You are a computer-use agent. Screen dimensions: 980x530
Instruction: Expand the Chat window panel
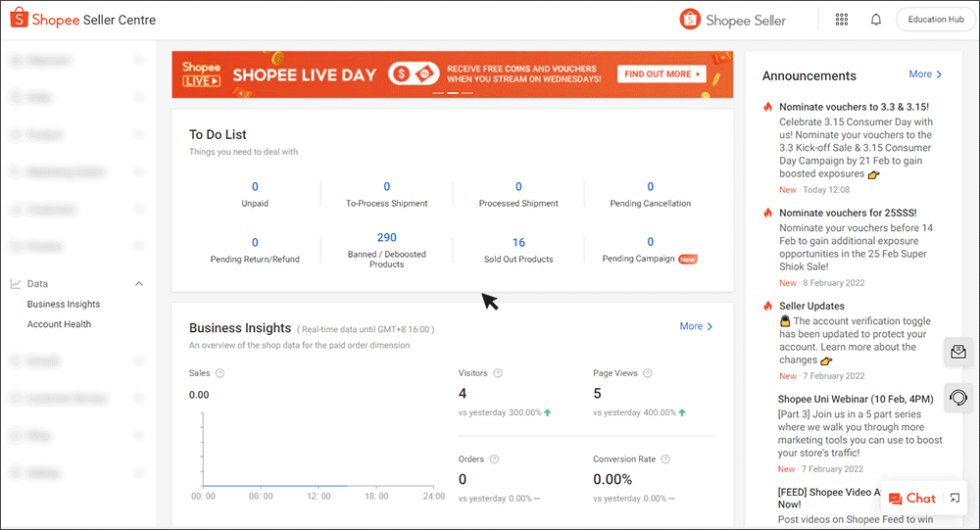click(x=955, y=499)
